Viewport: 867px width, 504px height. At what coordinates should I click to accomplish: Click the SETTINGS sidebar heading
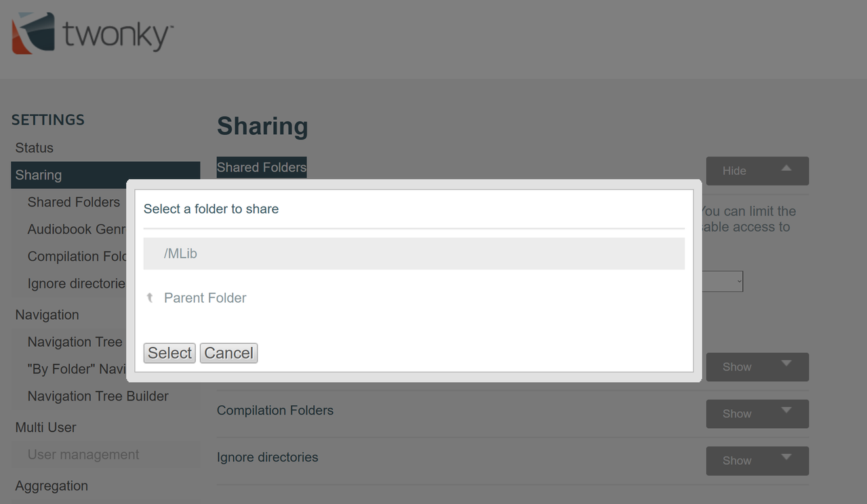point(48,120)
